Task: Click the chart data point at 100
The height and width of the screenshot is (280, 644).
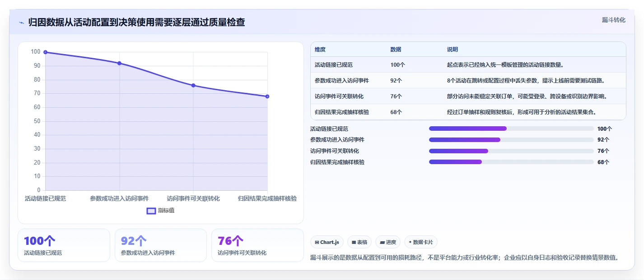Action: 46,52
